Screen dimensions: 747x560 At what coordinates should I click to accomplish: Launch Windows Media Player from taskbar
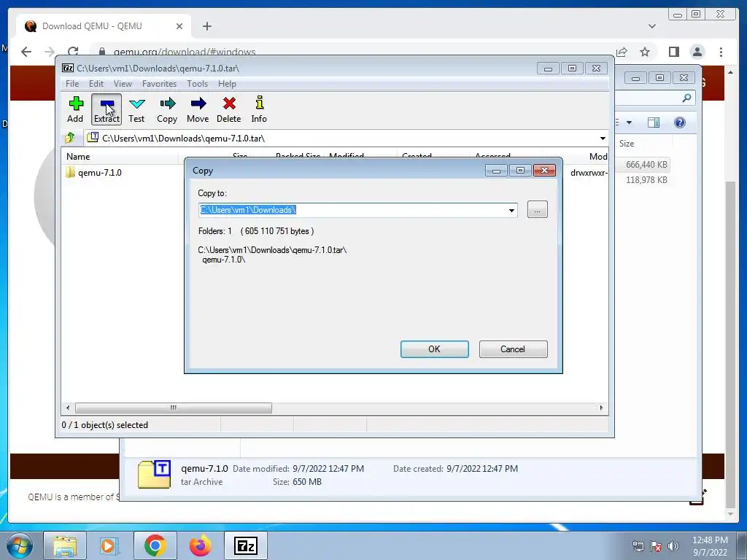(108, 545)
